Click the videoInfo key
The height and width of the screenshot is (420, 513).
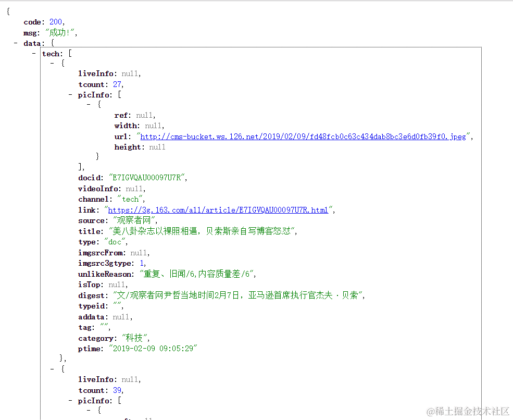coord(98,189)
